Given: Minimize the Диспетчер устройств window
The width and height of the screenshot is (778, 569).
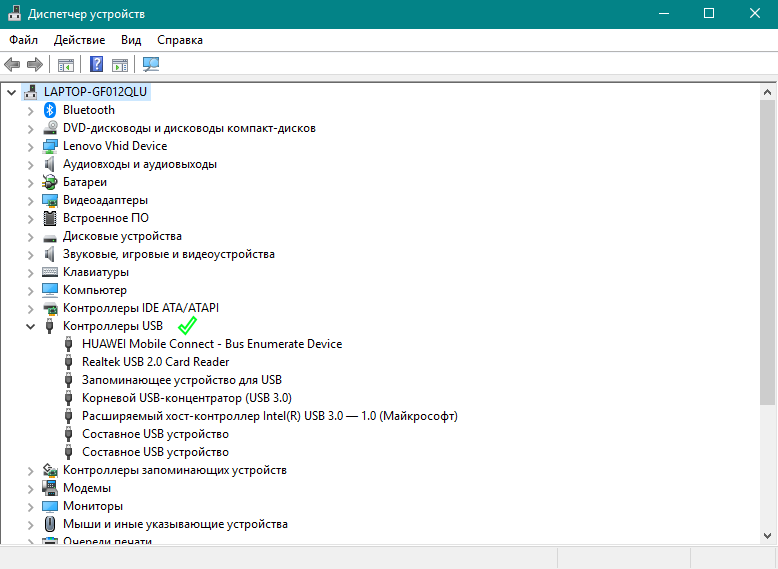Looking at the screenshot, I should tap(664, 13).
